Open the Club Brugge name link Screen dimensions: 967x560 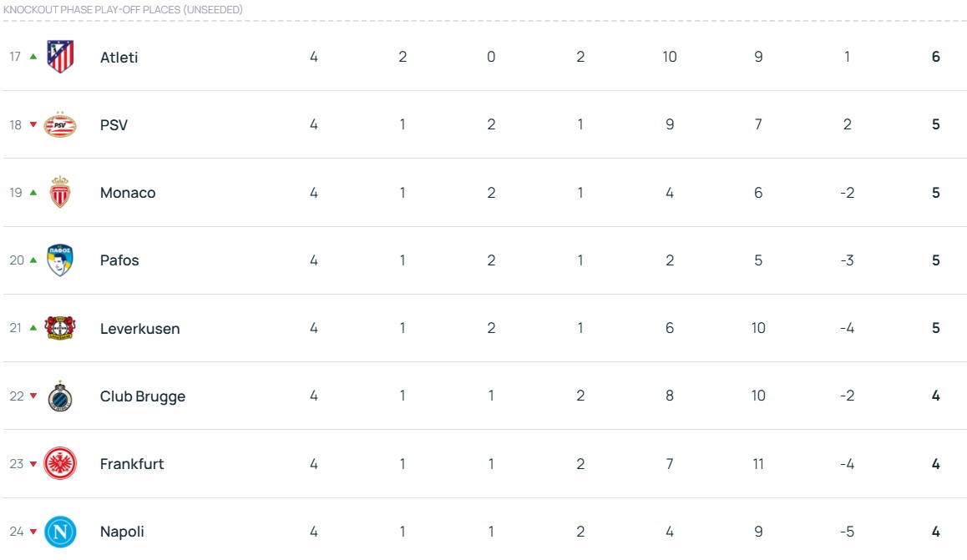pyautogui.click(x=143, y=396)
